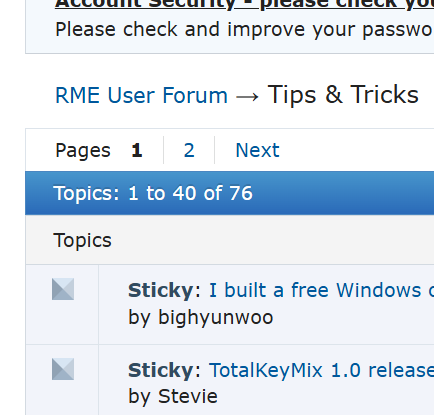Click the topic status icon beside Stevie's post
Screen dimensions: 434x415
63,369
